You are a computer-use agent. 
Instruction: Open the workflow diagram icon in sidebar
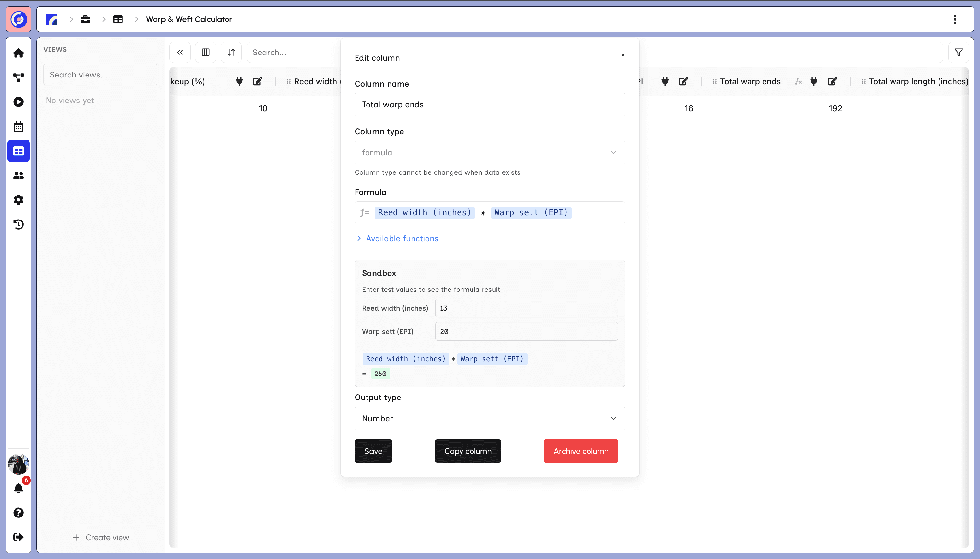click(x=18, y=77)
